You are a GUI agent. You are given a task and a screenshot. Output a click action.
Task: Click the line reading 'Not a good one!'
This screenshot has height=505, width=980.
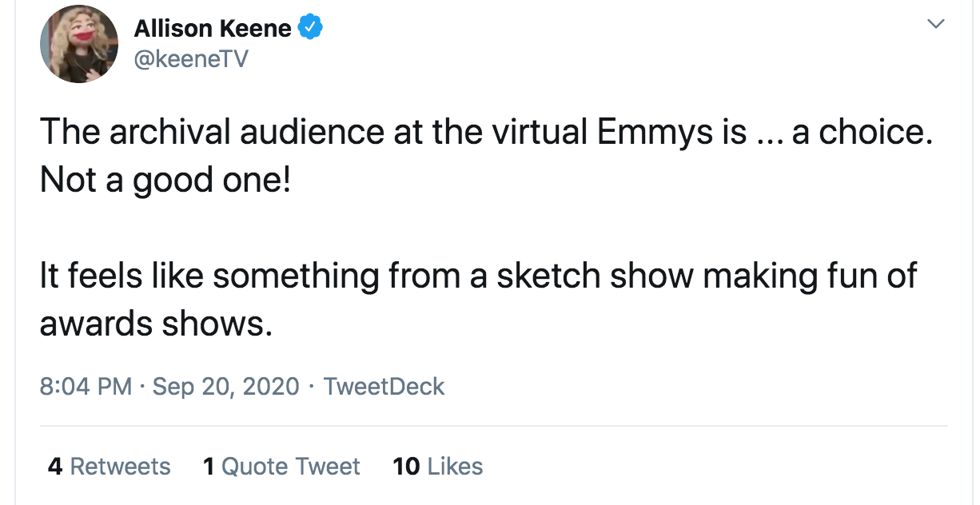pyautogui.click(x=166, y=181)
